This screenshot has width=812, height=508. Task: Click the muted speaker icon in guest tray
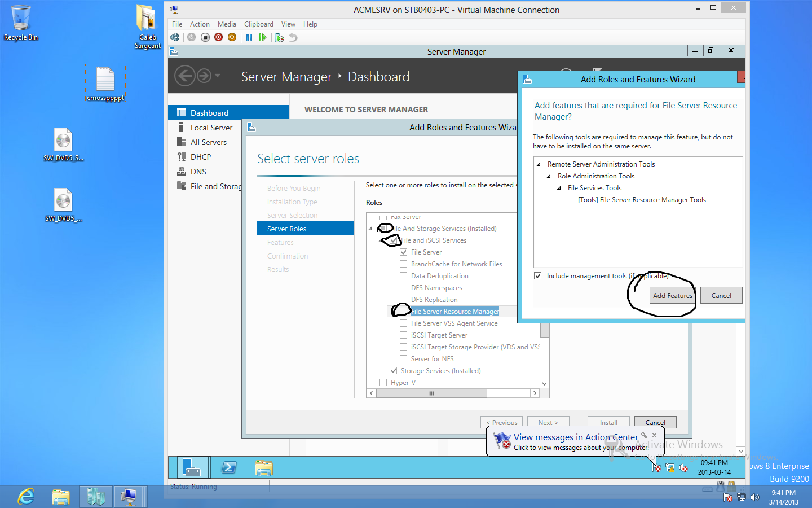click(x=683, y=467)
